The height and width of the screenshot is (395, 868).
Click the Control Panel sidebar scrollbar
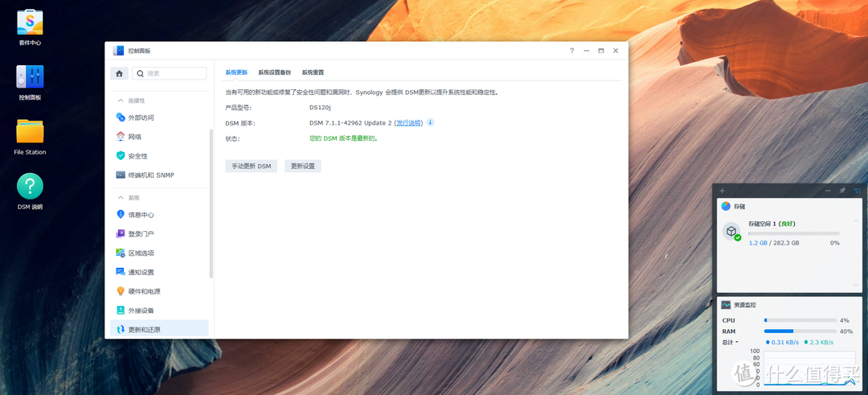tap(211, 204)
